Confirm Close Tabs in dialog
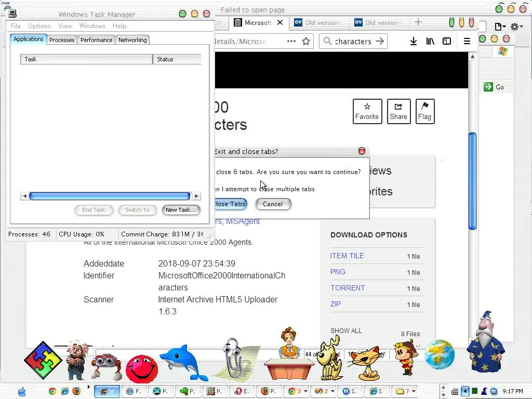The height and width of the screenshot is (399, 532). click(230, 204)
